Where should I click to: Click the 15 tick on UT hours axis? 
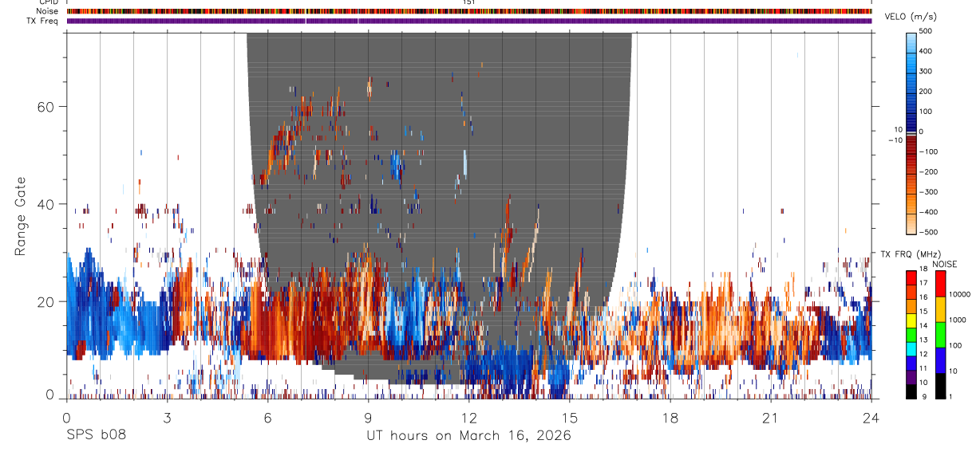[x=569, y=418]
